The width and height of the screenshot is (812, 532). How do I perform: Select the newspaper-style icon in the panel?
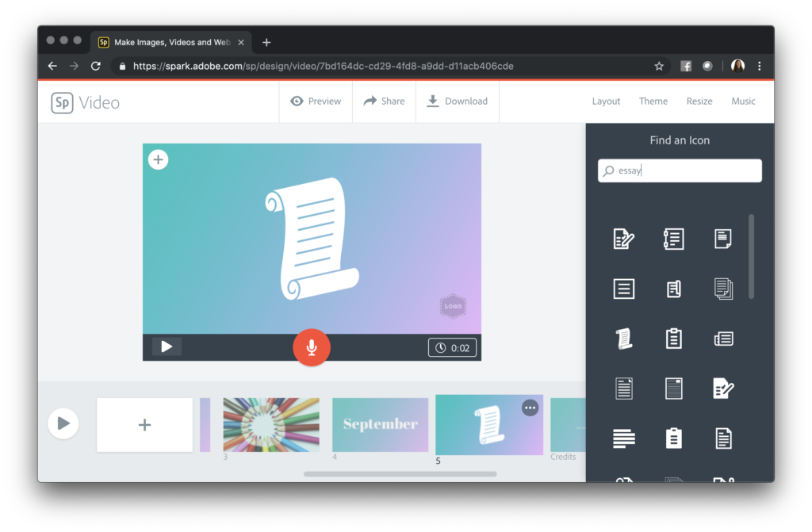pos(722,338)
